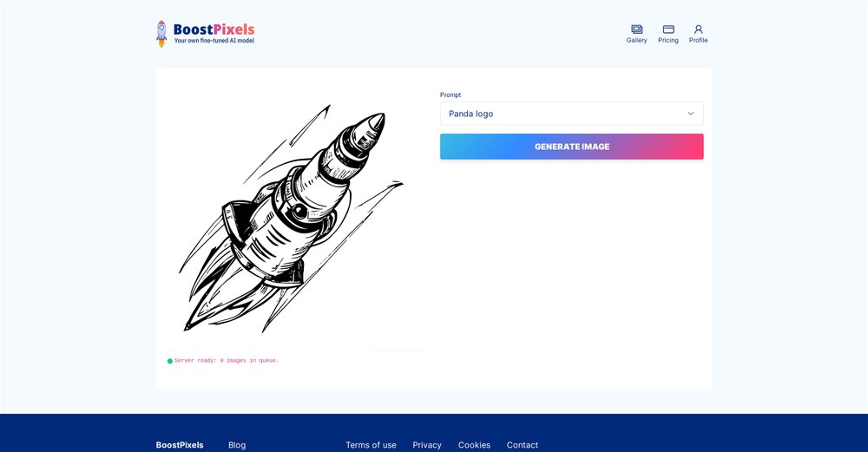The width and height of the screenshot is (868, 452).
Task: Open the Gallery icon in header
Action: pyautogui.click(x=636, y=29)
